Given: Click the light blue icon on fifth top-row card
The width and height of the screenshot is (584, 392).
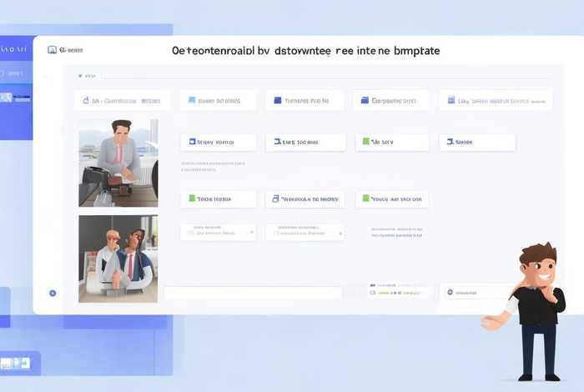Looking at the screenshot, I should pos(452,101).
